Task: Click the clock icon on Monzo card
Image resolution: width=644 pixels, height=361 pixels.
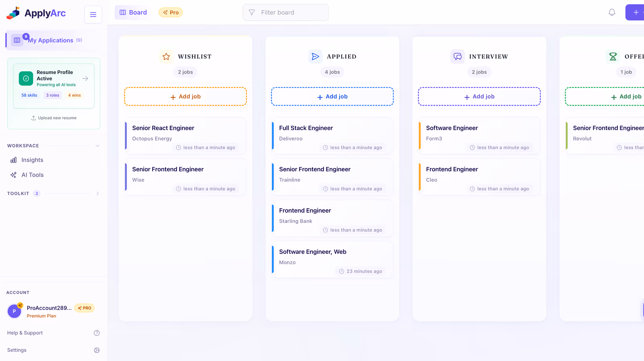Action: tap(342, 272)
